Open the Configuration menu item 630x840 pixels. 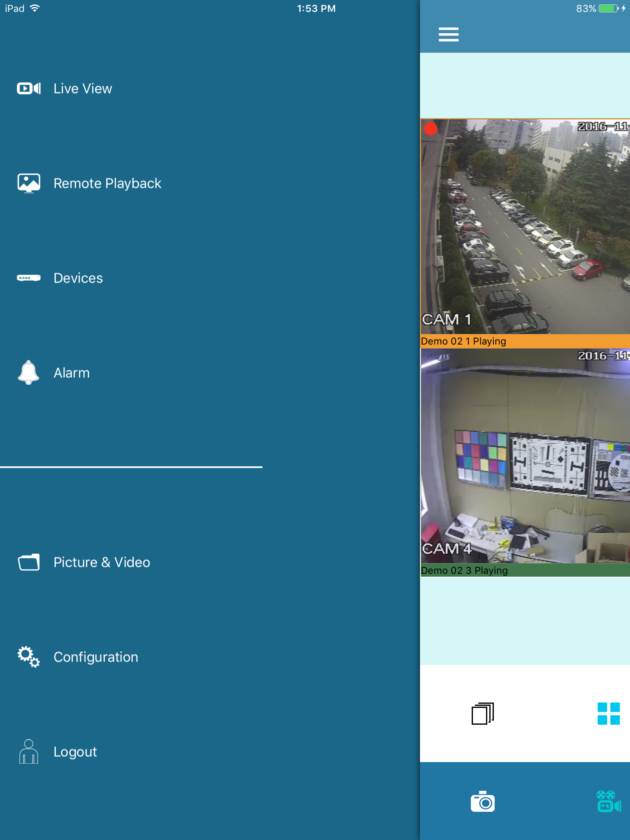(x=96, y=657)
